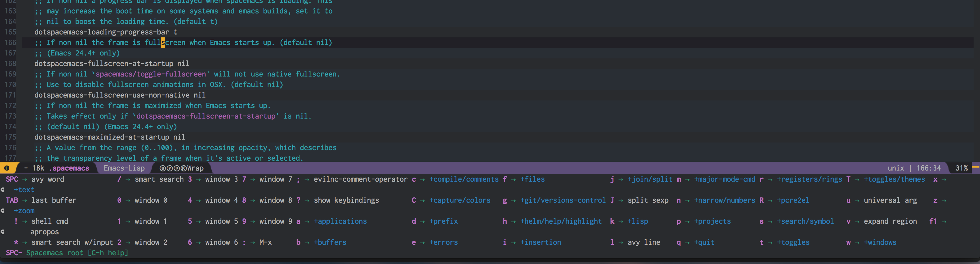Click the circled 'y' yasnippet minor mode icon
Viewport: 980px width, 264px height.
click(170, 168)
